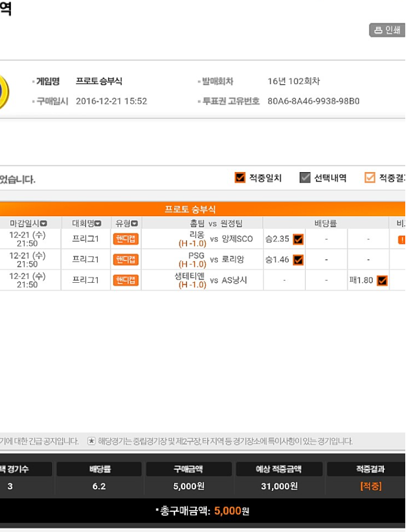Click 총구매금액 5,000원 total

coord(203,511)
